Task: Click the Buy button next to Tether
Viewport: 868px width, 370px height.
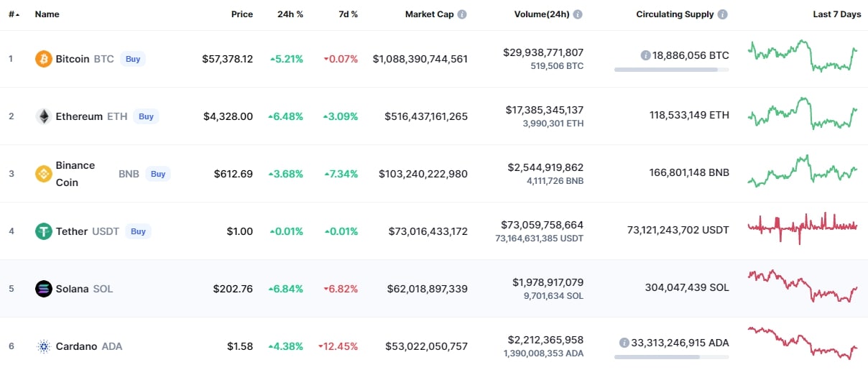Action: tap(138, 231)
